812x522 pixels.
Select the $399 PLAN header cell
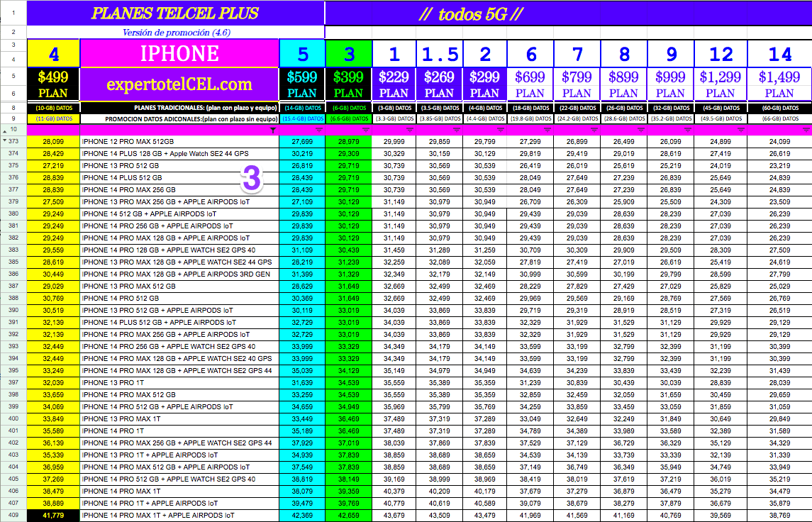coord(348,84)
